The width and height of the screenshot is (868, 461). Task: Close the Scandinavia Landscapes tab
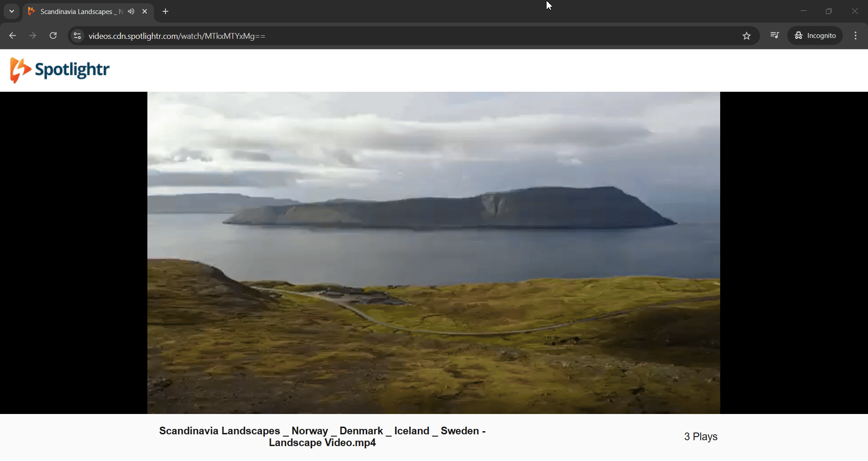click(145, 11)
